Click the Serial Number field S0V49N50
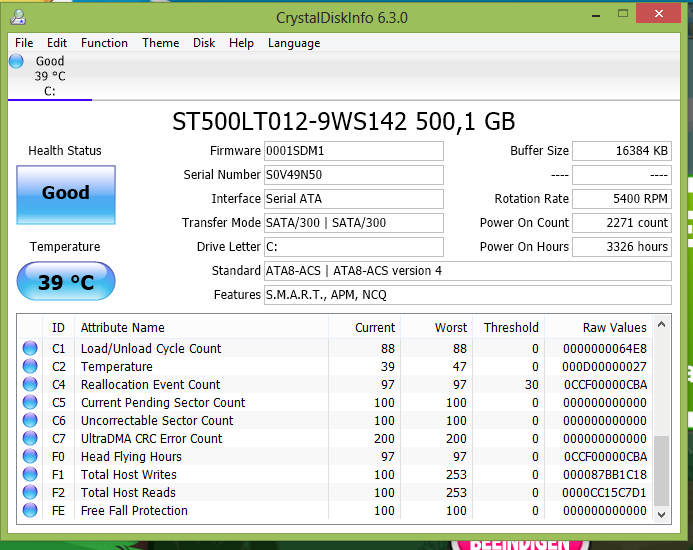 354,175
